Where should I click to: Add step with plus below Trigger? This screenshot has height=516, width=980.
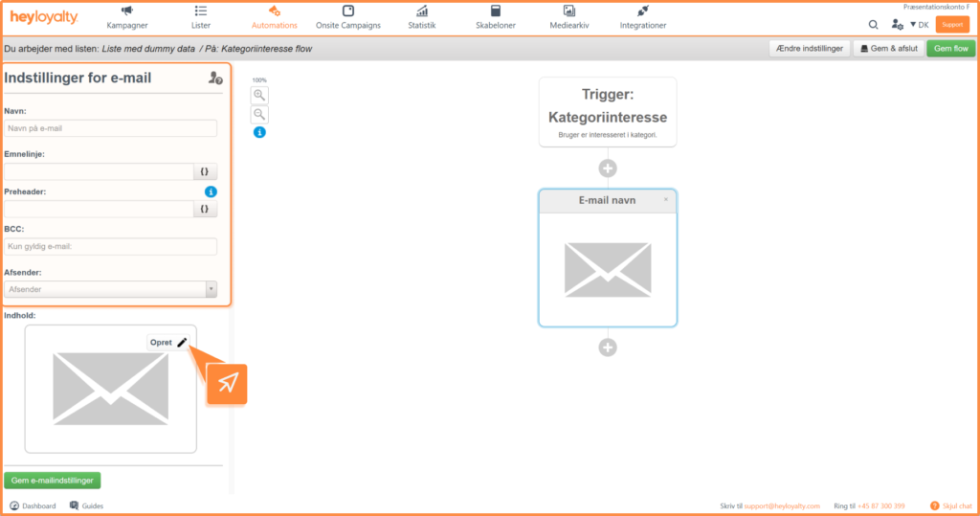pyautogui.click(x=608, y=168)
